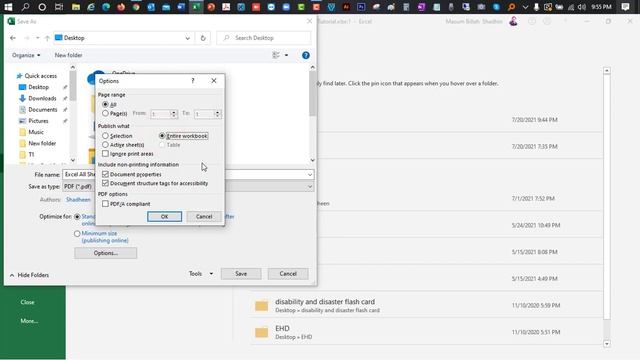Screen dimensions: 640x360
Task: Open taskbar search magnifier
Action: coord(25,7)
